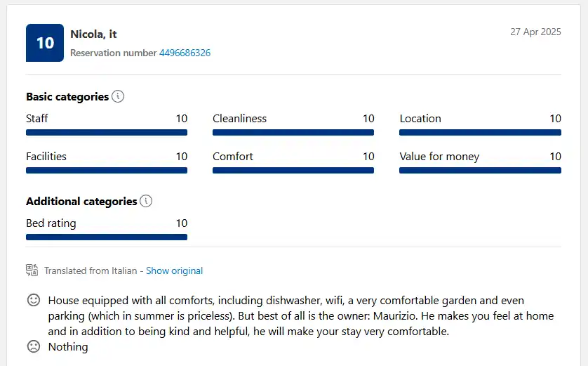The image size is (588, 366).
Task: Click the Additional categories info icon
Action: (x=146, y=201)
